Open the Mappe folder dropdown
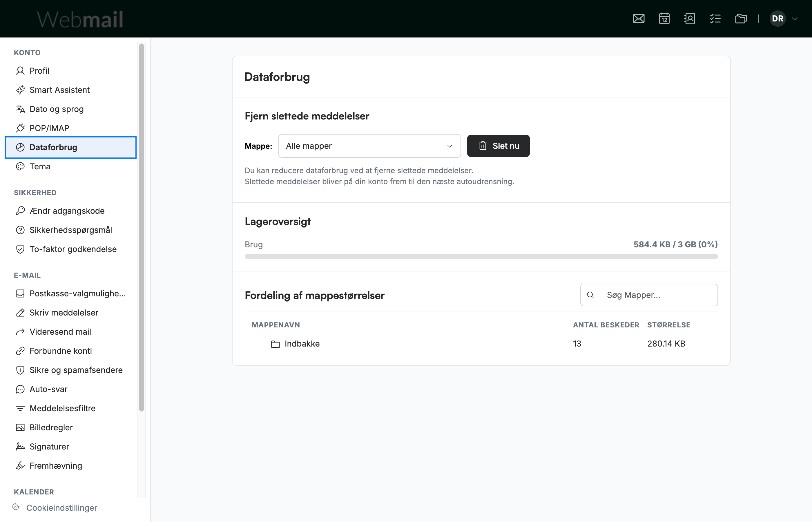Viewport: 812px width, 522px height. click(369, 146)
